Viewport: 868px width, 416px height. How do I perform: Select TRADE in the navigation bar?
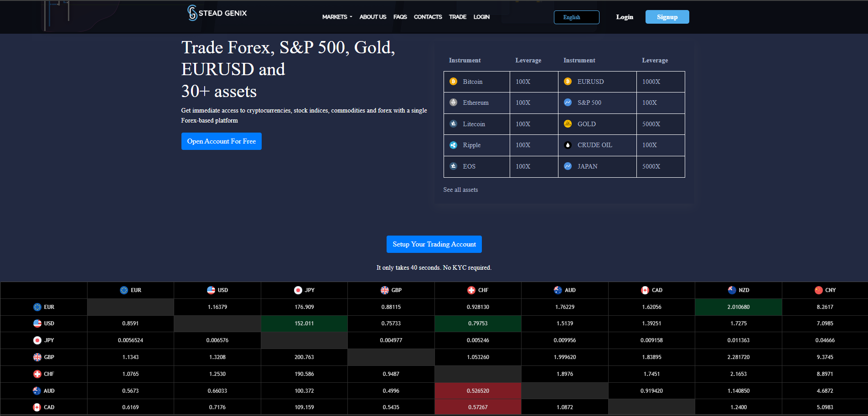tap(457, 17)
